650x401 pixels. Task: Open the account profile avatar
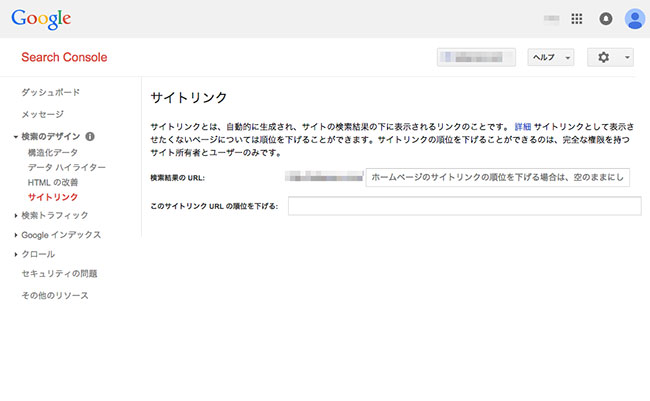click(635, 19)
